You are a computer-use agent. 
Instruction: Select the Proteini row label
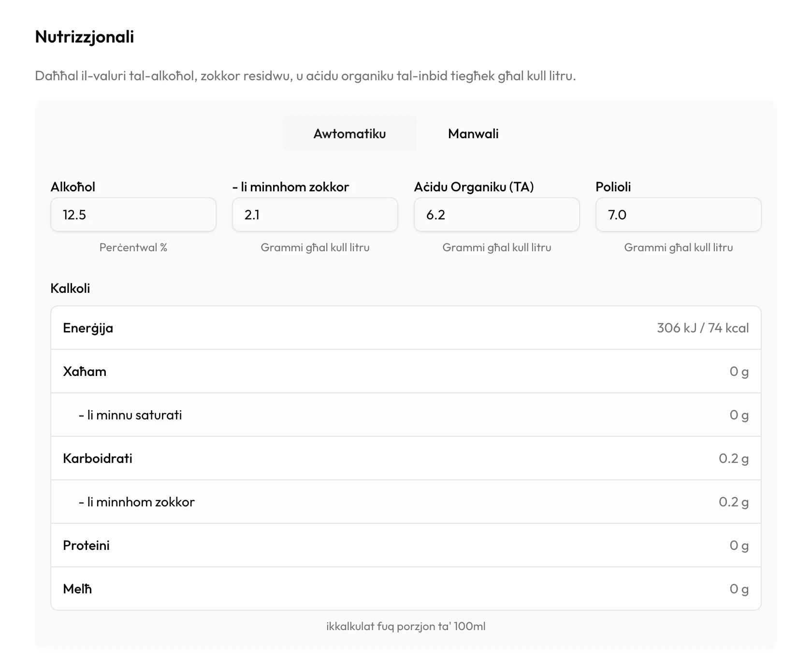point(87,546)
